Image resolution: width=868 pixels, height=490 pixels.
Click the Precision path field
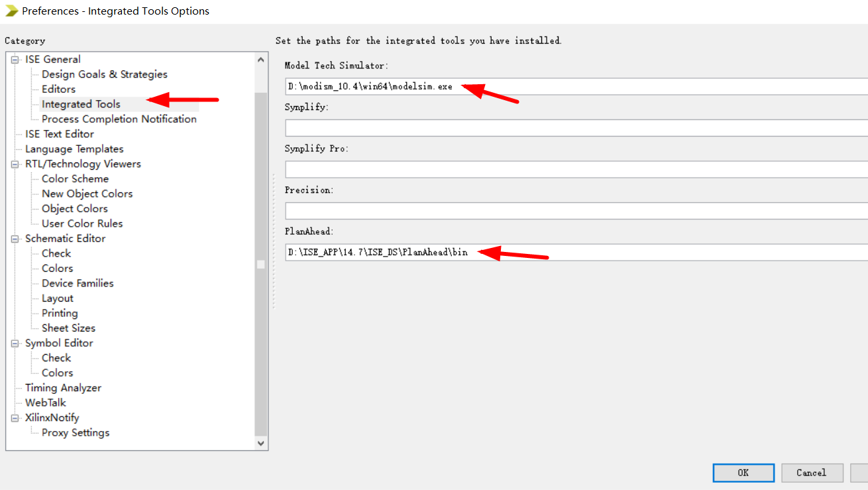pyautogui.click(x=576, y=211)
